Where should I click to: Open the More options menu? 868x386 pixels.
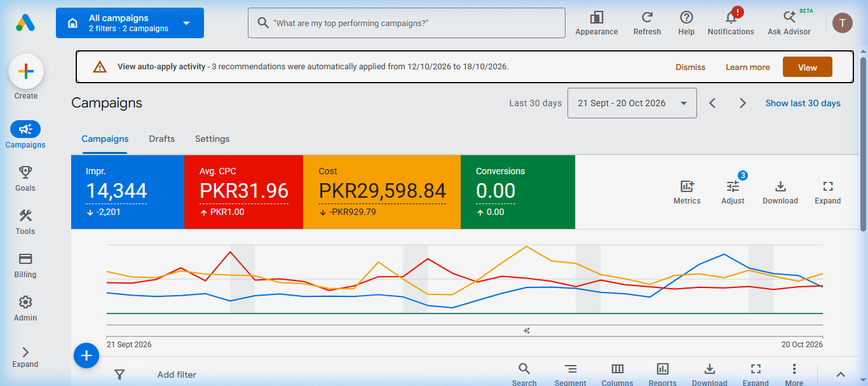click(794, 375)
